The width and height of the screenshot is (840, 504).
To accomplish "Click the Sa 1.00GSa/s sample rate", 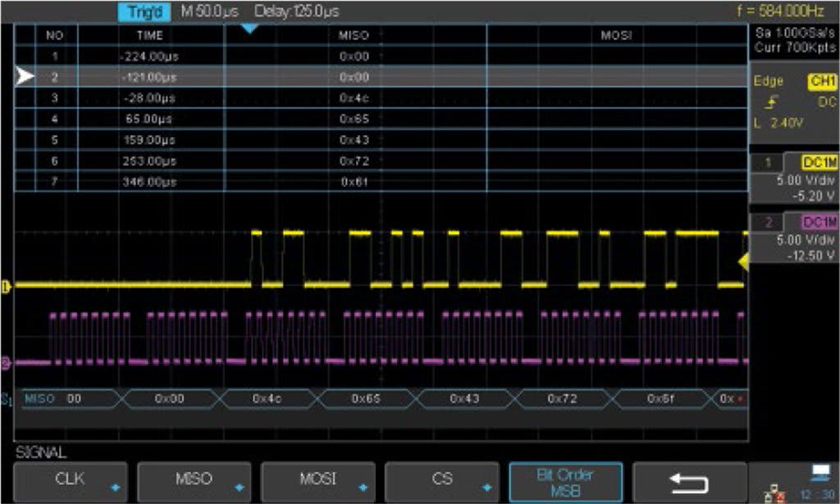I will tap(795, 33).
